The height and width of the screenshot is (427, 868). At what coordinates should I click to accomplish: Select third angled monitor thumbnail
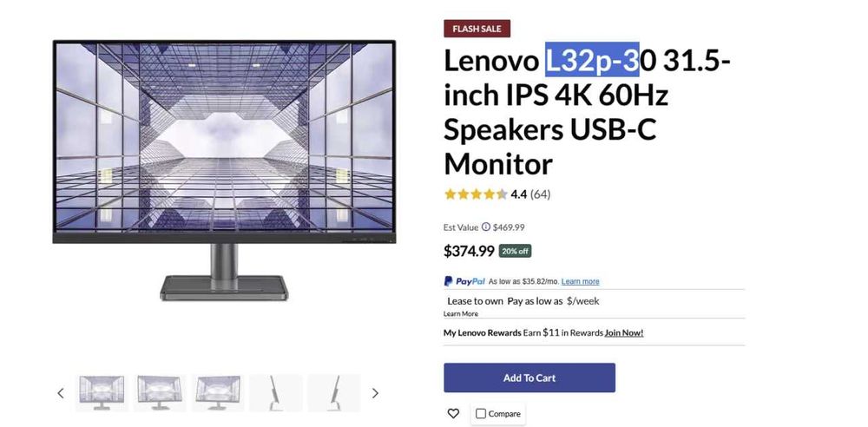218,392
